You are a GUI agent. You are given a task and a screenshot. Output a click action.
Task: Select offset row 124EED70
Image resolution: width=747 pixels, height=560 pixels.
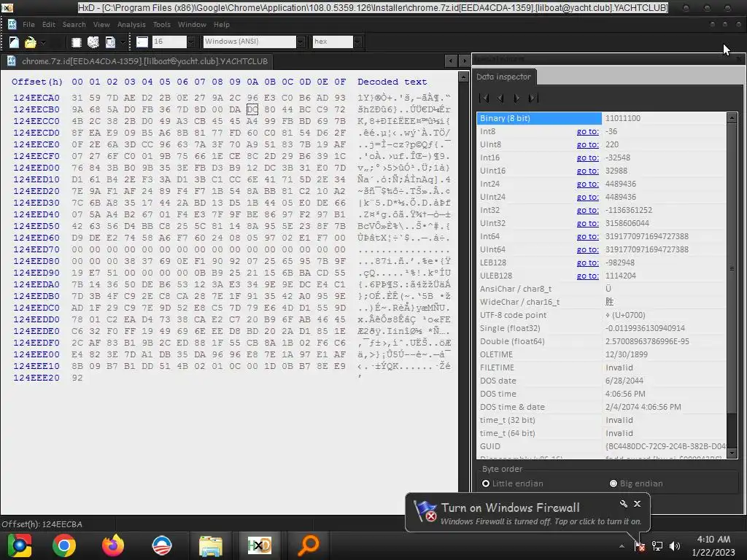pos(36,249)
